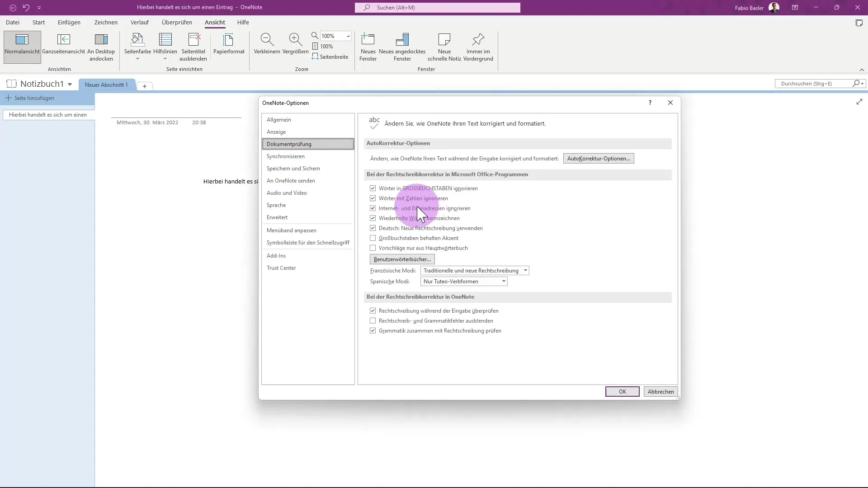Click An Desktop andocken icon
Image resolution: width=868 pixels, height=488 pixels.
tap(101, 40)
